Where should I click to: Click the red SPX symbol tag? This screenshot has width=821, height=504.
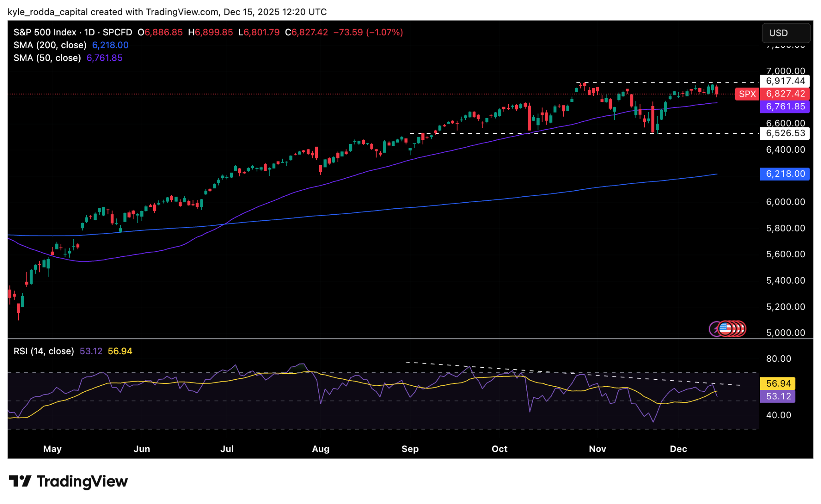pyautogui.click(x=747, y=94)
